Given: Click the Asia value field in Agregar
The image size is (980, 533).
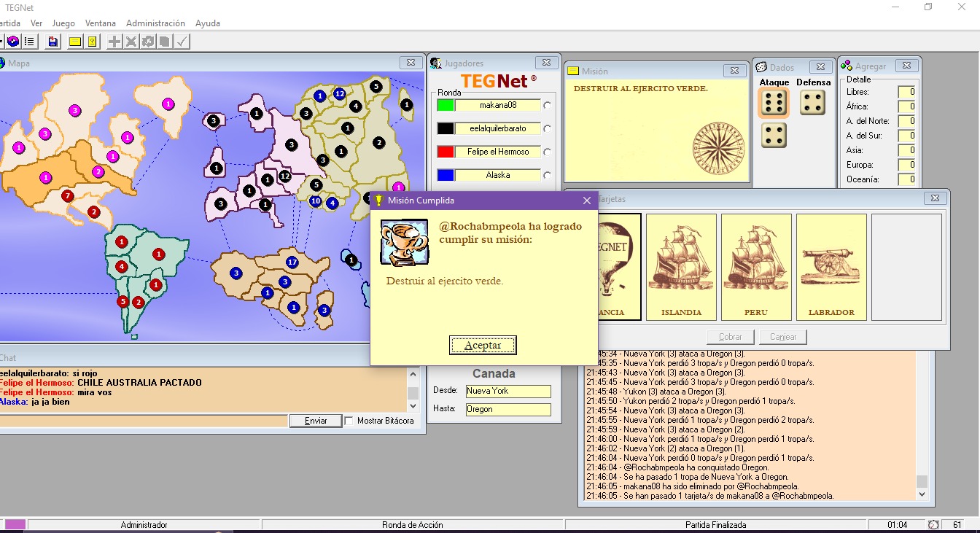Looking at the screenshot, I should click(906, 150).
